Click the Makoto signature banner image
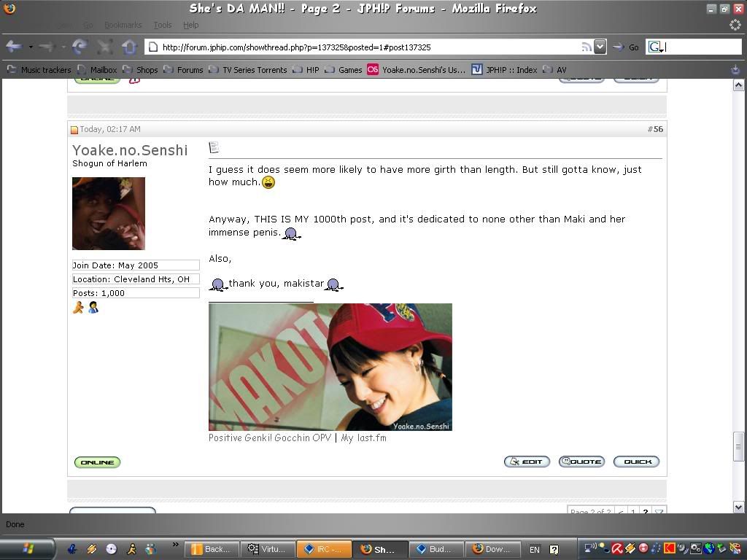The width and height of the screenshot is (747, 560). tap(330, 367)
